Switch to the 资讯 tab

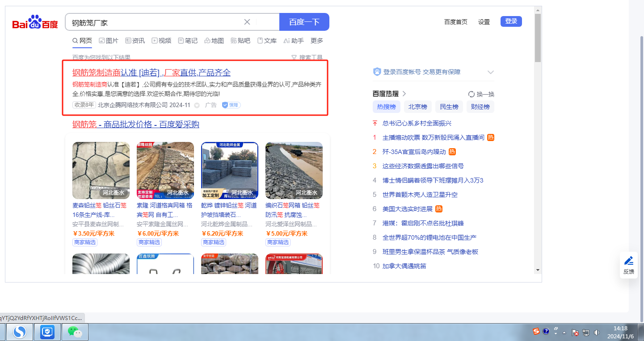[x=135, y=41]
